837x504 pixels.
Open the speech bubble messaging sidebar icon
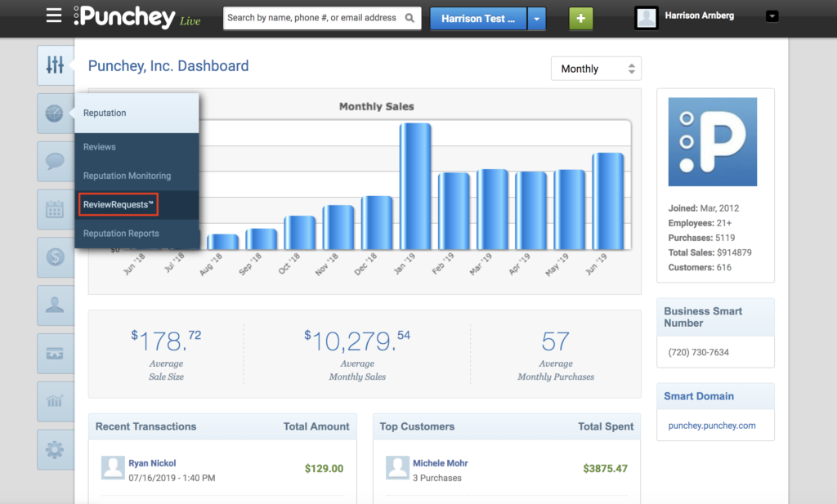coord(55,161)
